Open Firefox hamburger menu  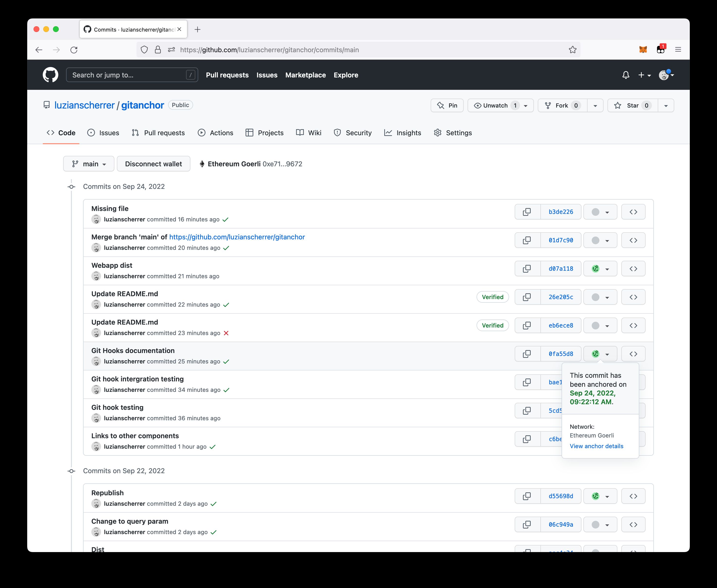678,50
